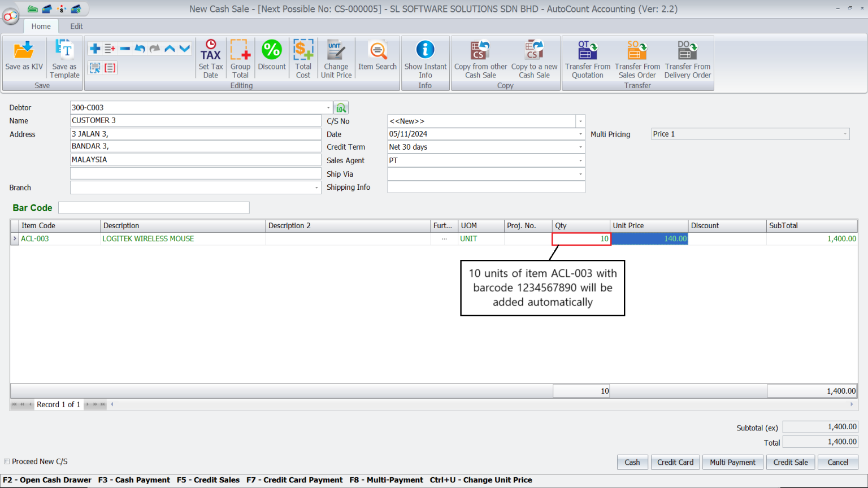
Task: Open the Sales Agent dropdown
Action: coord(580,160)
